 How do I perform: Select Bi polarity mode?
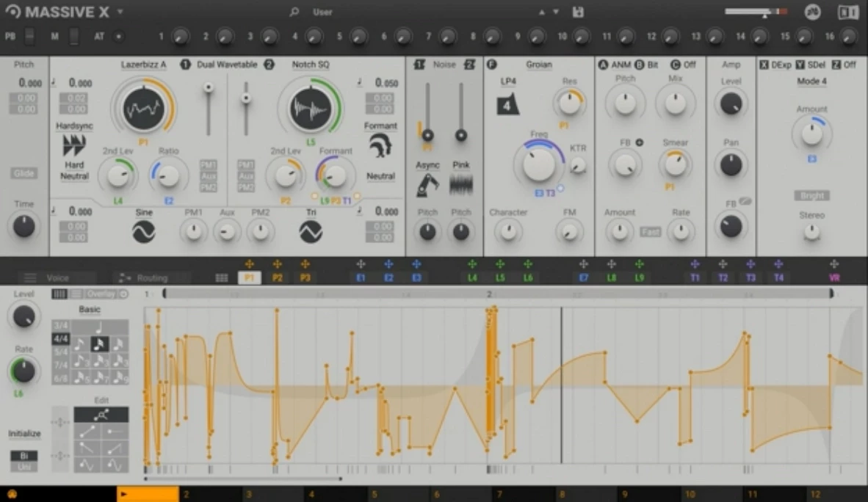[x=23, y=456]
